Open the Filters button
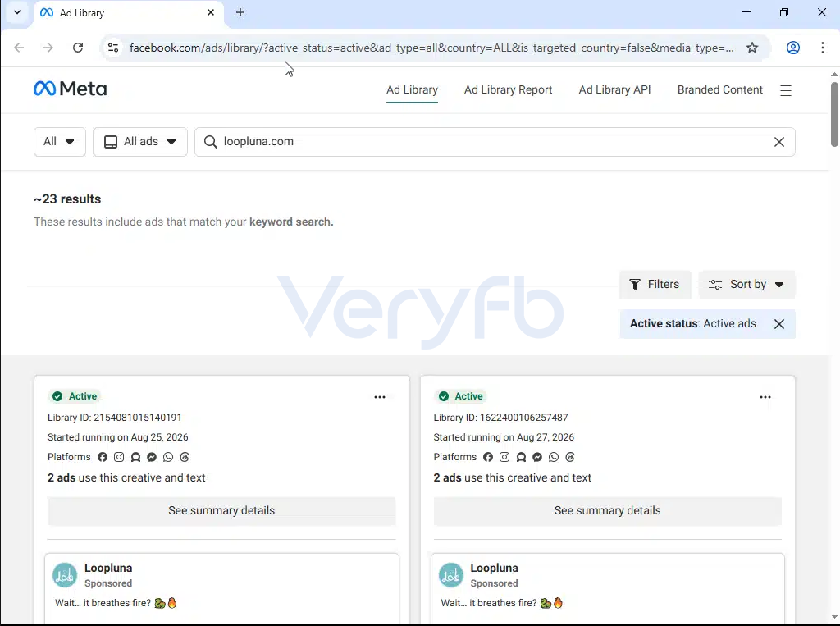The image size is (840, 626). pos(655,285)
